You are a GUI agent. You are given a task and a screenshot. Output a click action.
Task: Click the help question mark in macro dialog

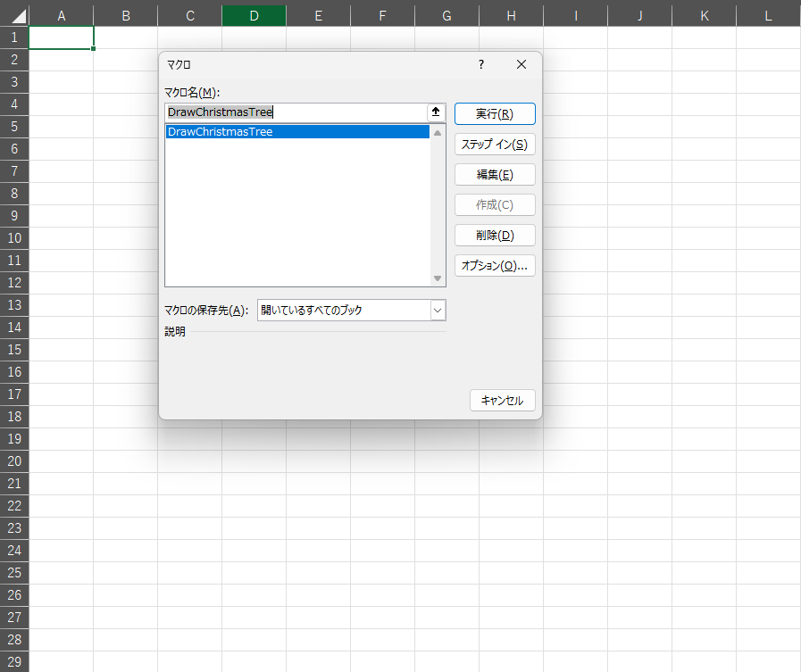[x=481, y=64]
